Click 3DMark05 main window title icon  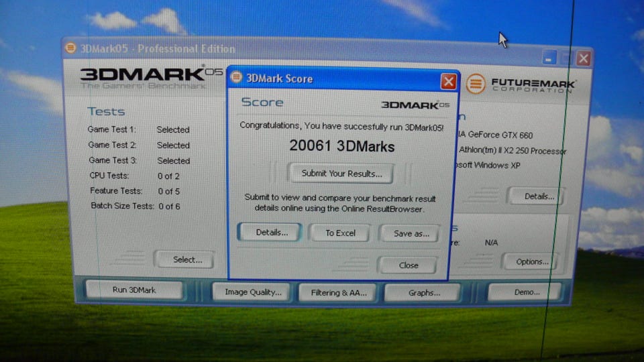tap(70, 48)
